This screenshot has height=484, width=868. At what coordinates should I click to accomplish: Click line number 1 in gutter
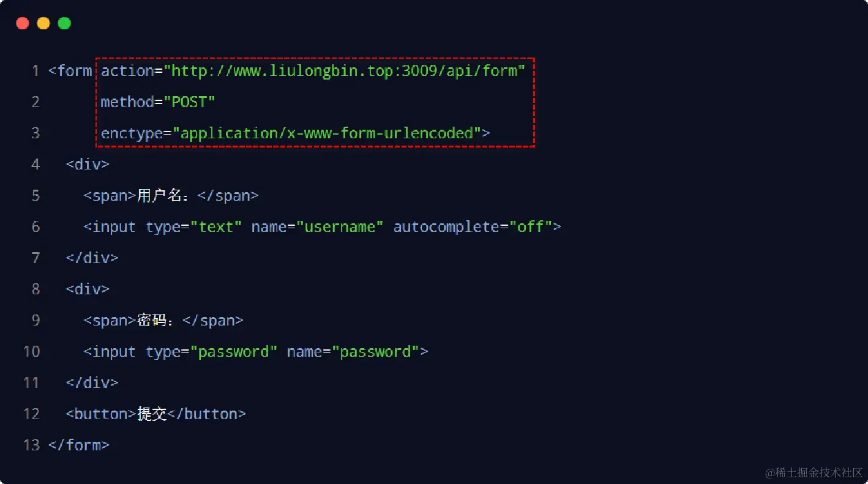tap(36, 71)
